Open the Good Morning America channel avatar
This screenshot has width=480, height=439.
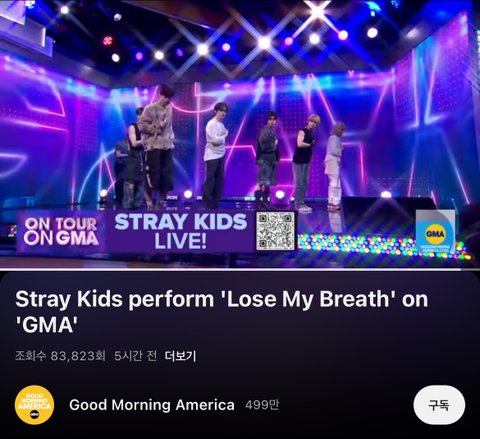pyautogui.click(x=34, y=405)
